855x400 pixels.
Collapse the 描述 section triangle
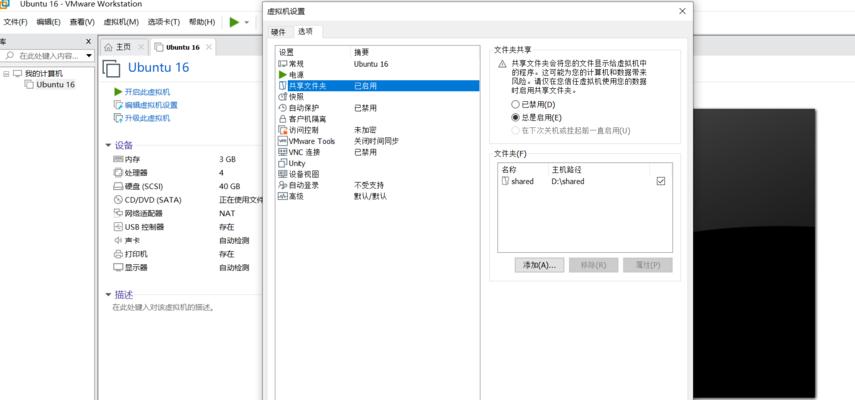click(108, 295)
